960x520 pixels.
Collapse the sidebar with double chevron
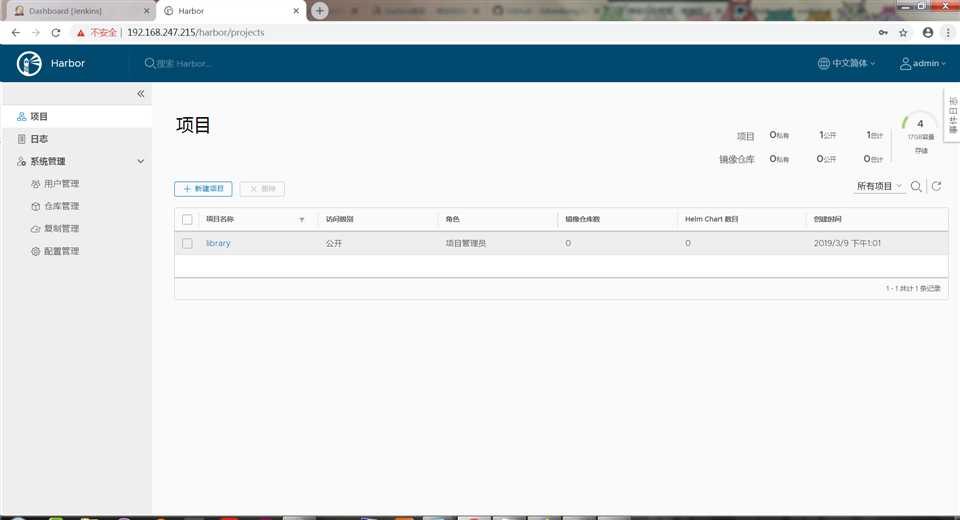(x=141, y=94)
